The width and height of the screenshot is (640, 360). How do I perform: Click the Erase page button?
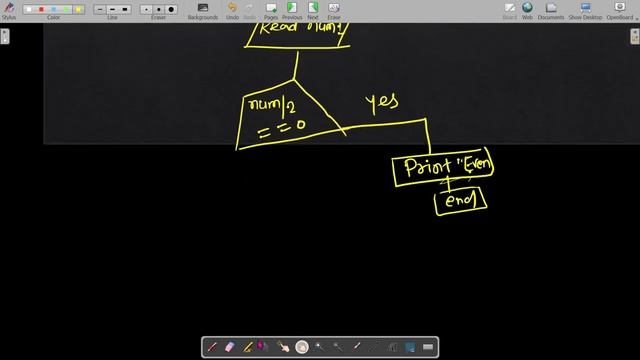(x=334, y=11)
